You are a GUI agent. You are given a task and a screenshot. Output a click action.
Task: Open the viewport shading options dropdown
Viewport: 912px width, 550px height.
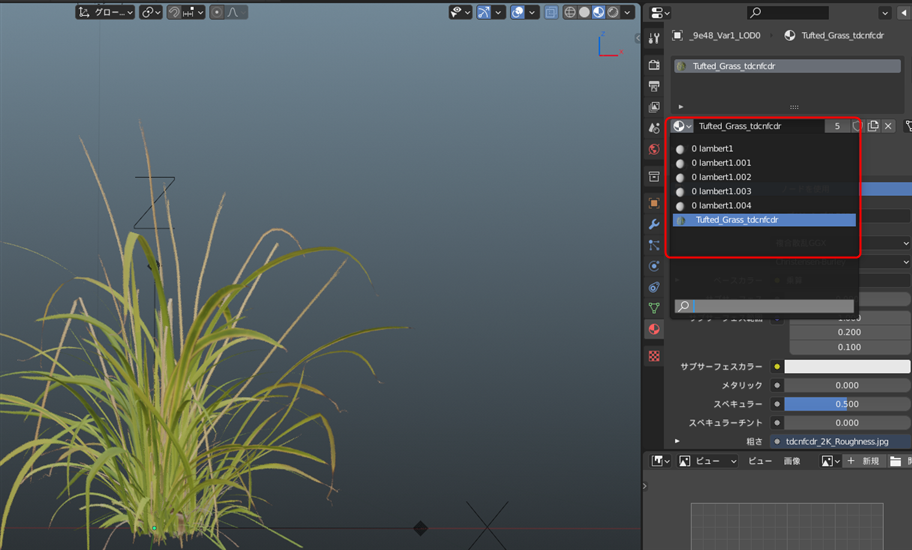(627, 12)
